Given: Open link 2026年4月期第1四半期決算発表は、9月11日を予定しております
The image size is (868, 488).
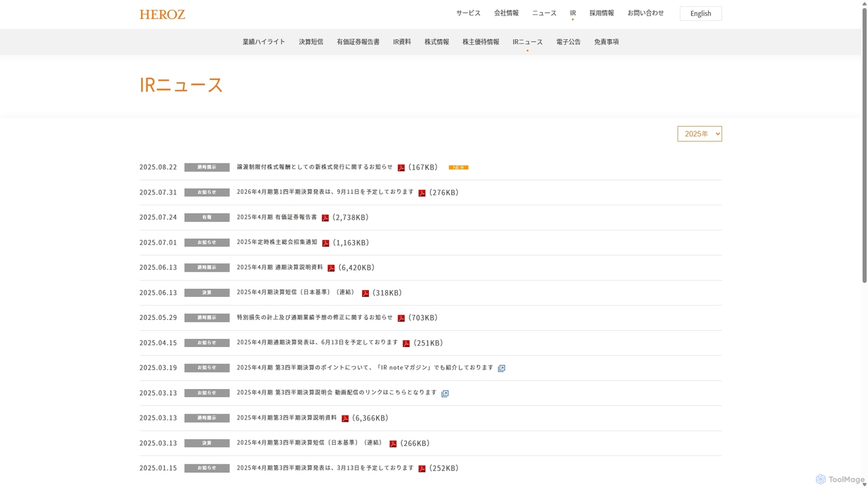Looking at the screenshot, I should click(325, 192).
